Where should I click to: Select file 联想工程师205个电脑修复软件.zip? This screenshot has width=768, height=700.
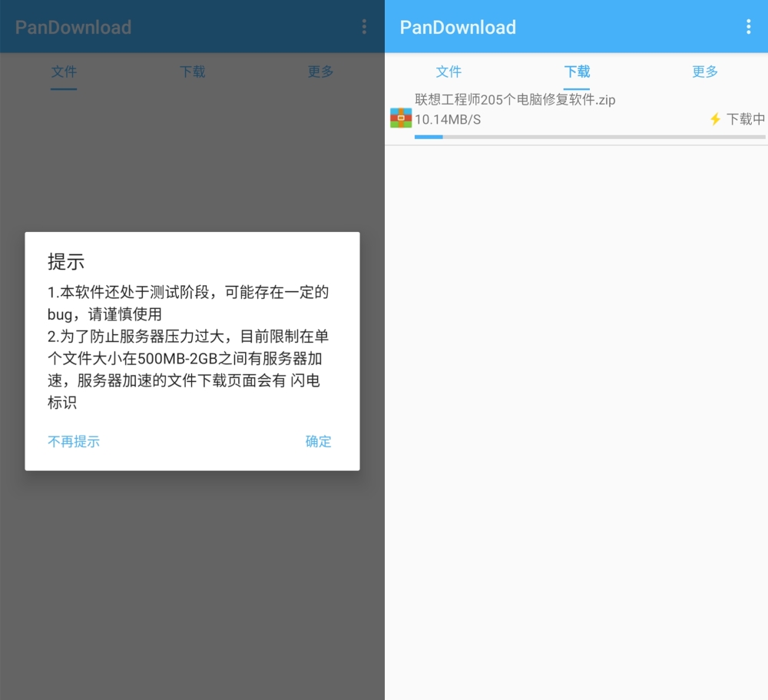[515, 100]
